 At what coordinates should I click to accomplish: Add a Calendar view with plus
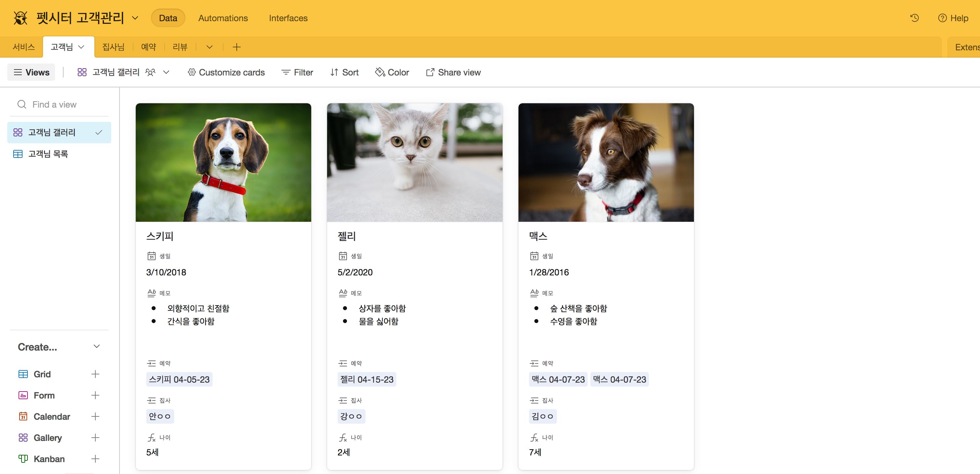pyautogui.click(x=95, y=416)
